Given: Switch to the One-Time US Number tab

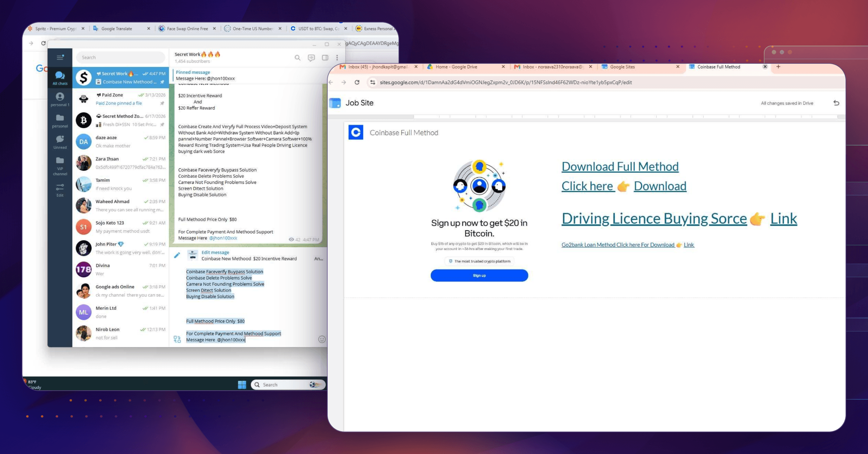Looking at the screenshot, I should pyautogui.click(x=253, y=29).
